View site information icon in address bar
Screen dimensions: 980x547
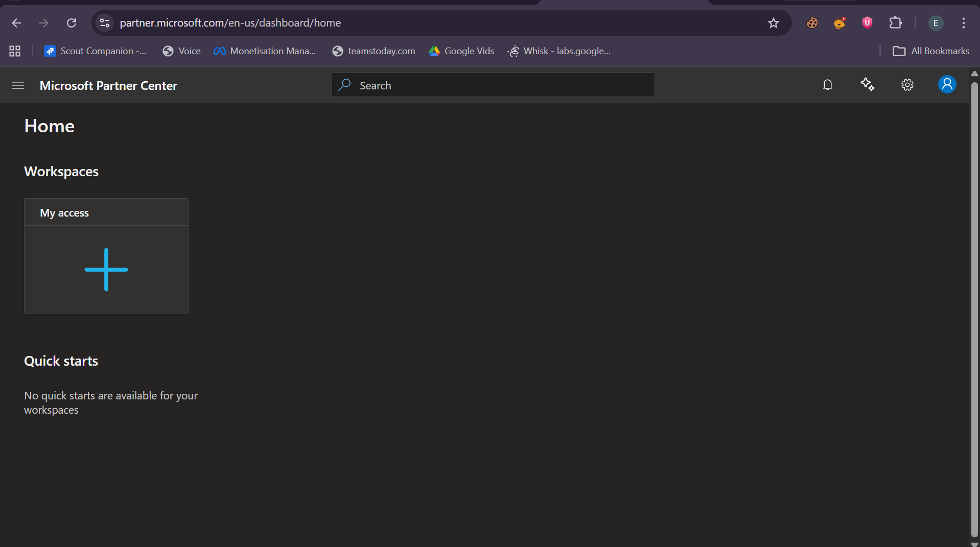105,23
